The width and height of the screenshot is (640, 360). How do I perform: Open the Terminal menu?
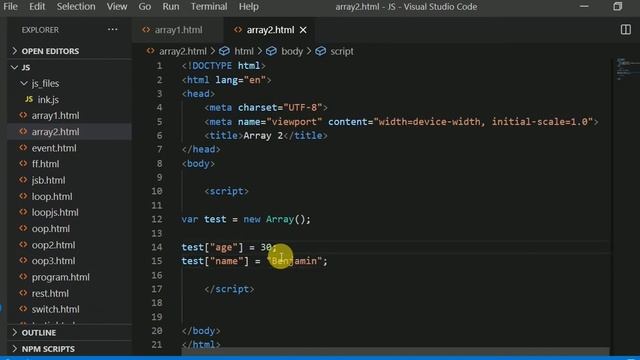coord(209,7)
